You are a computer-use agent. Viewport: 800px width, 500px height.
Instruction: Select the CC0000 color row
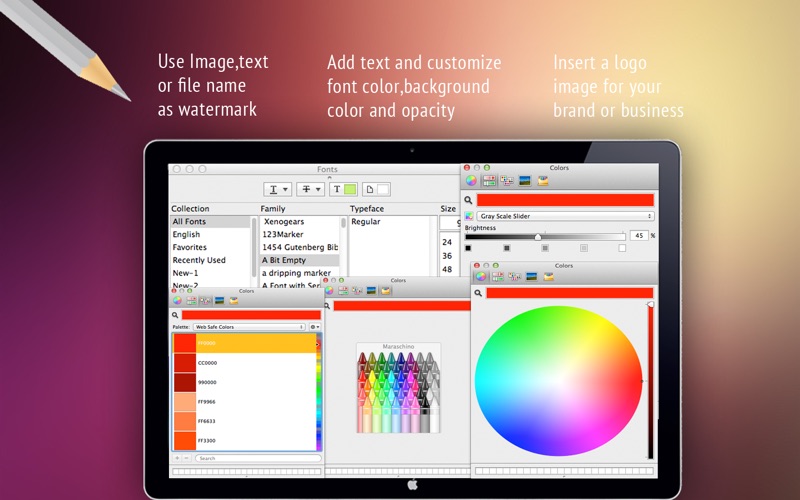[x=244, y=363]
